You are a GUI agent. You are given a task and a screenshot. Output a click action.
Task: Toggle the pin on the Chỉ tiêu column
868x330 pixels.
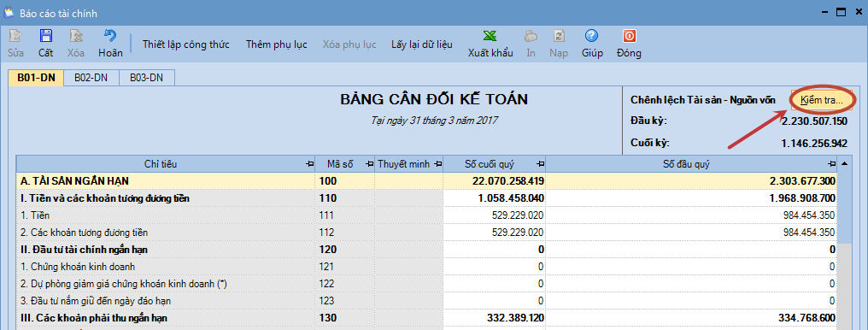(x=308, y=164)
